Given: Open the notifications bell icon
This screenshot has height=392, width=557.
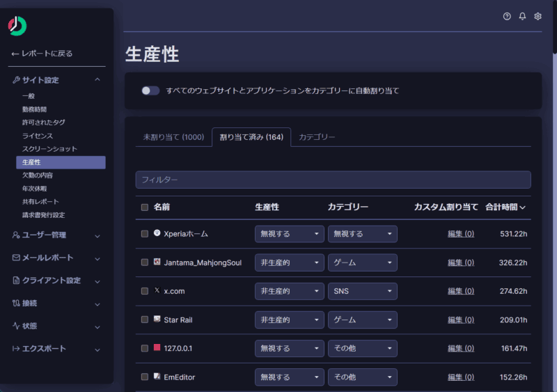Looking at the screenshot, I should [522, 17].
